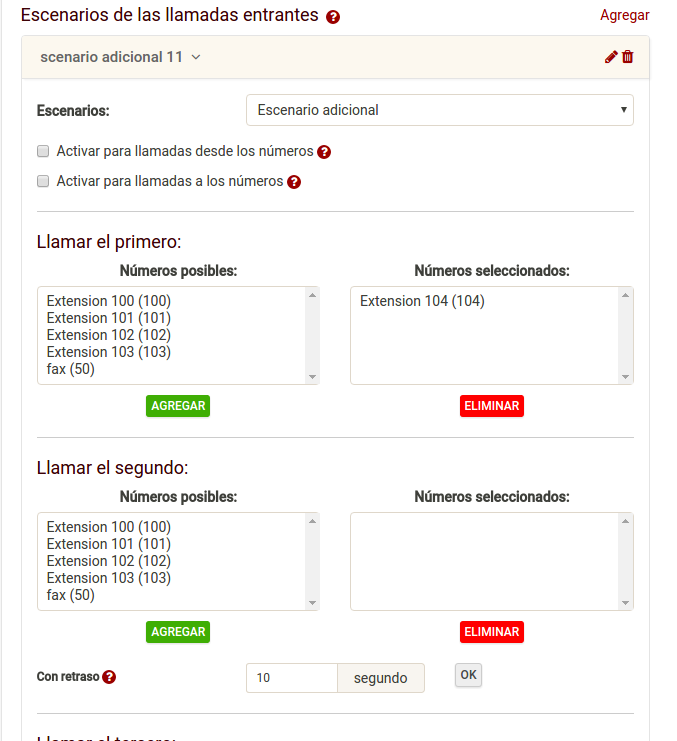Check Activar para llamadas a los números

pos(43,181)
